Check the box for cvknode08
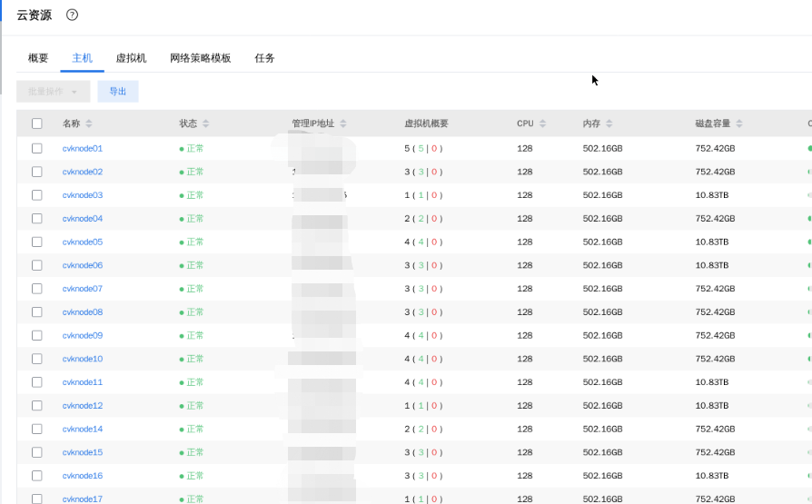The image size is (812, 504). tap(36, 311)
